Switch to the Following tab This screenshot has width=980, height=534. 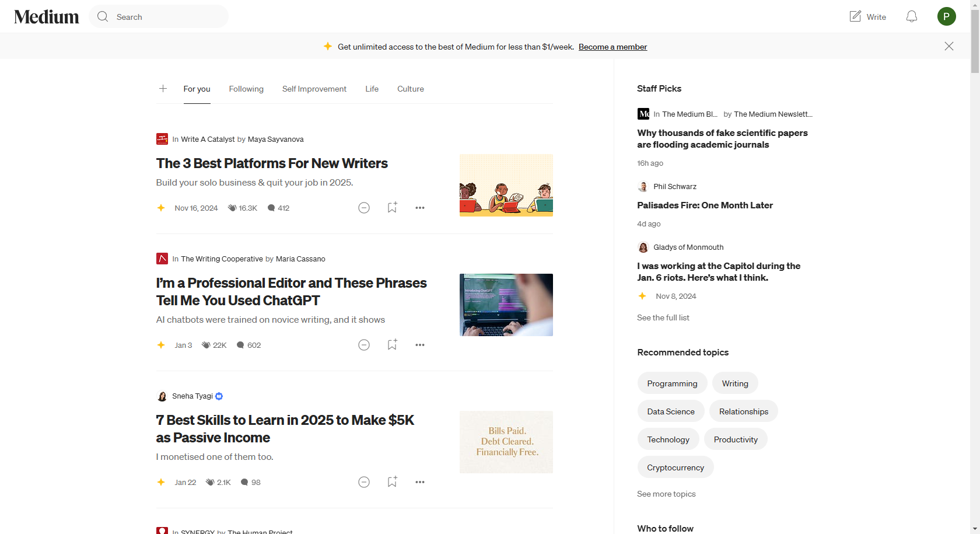coord(246,89)
